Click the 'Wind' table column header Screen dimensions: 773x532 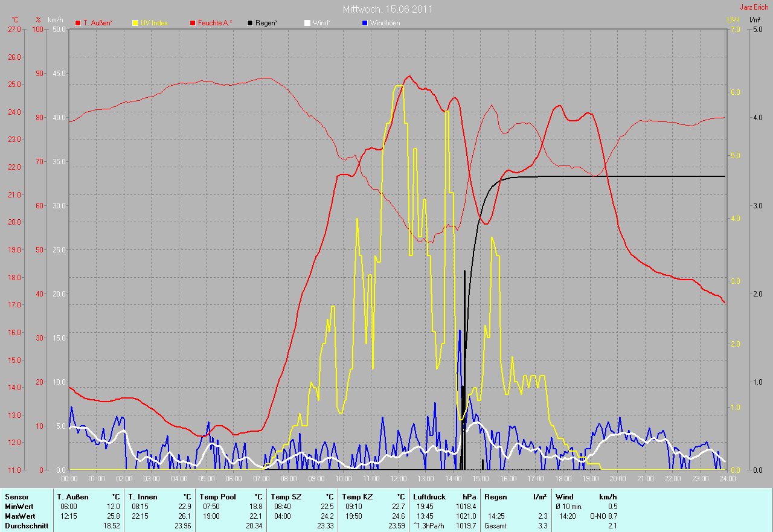tap(565, 497)
